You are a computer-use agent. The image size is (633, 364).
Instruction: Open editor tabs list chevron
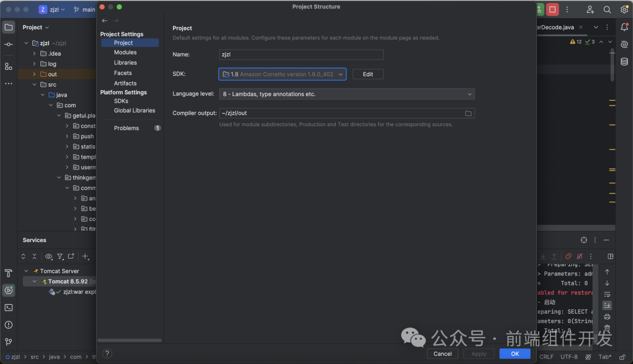point(595,27)
